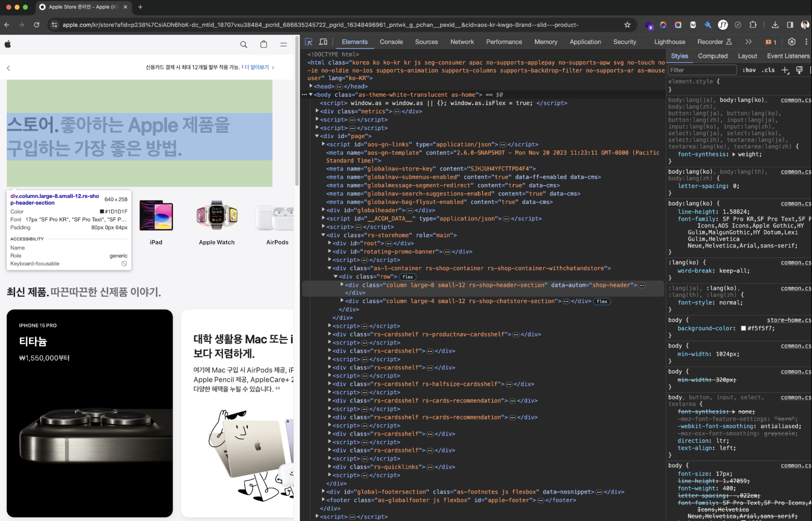Screen dimensions: 812x521
Task: Open the Application tab
Action: coord(585,42)
